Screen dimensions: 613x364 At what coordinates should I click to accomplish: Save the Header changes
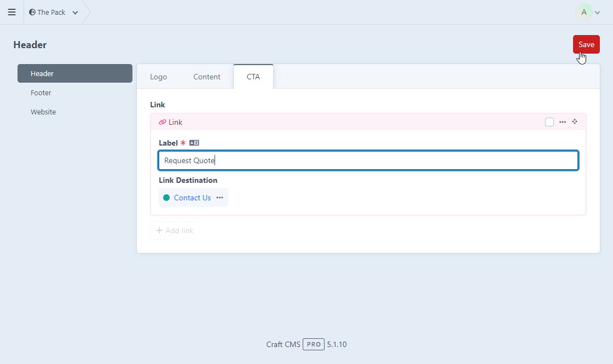586,44
